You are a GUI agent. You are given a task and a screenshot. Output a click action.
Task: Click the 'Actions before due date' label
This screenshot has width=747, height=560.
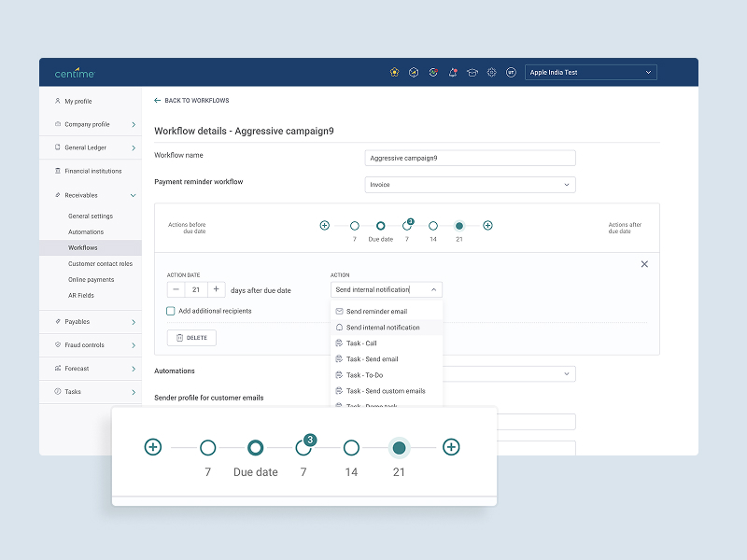[x=187, y=228]
